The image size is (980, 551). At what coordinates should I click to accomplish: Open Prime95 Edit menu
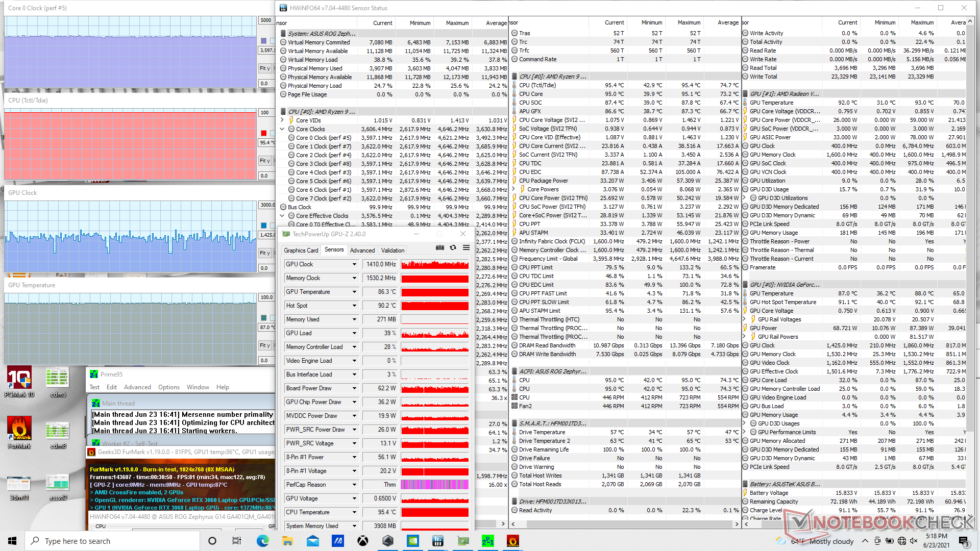[x=112, y=387]
